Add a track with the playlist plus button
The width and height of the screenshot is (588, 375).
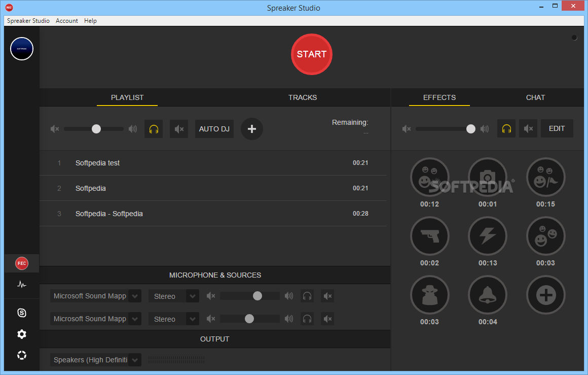(252, 129)
